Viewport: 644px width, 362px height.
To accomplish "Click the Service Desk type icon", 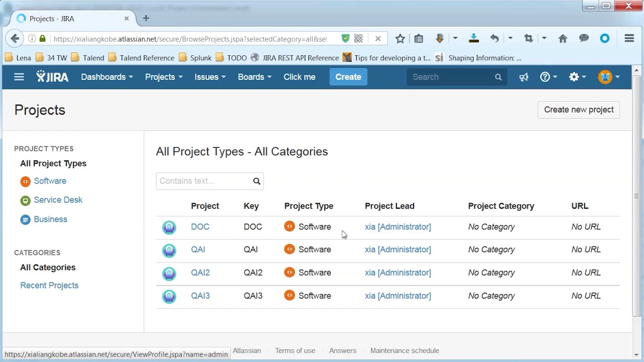I will (x=25, y=201).
